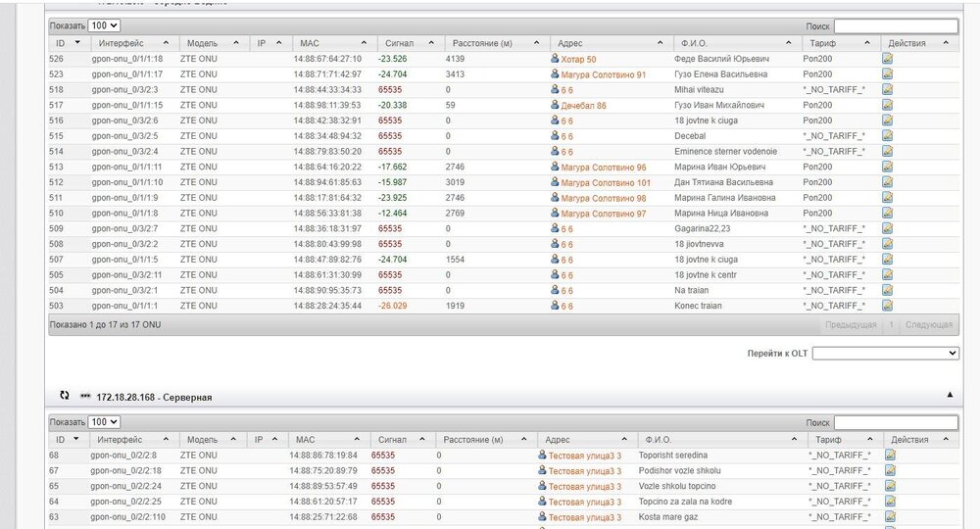This screenshot has height=529, width=980.
Task: Open the action icon for Mihai viteazu row
Action: 887,89
